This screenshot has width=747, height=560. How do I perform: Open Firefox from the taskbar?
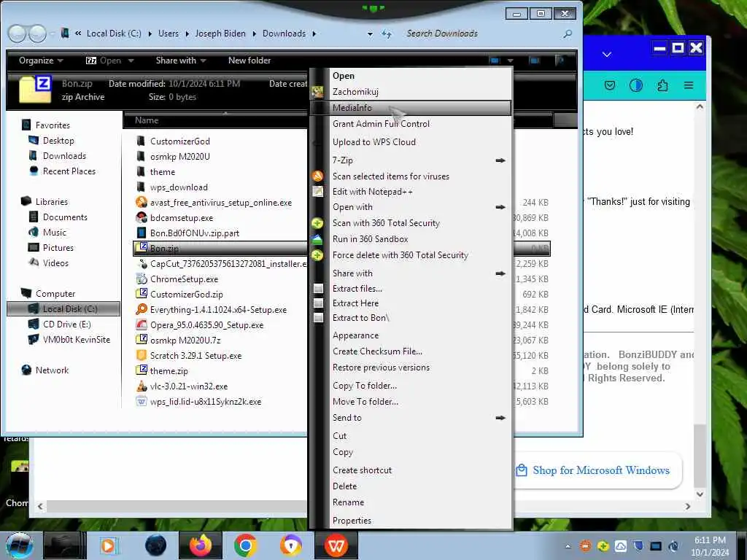tap(201, 545)
